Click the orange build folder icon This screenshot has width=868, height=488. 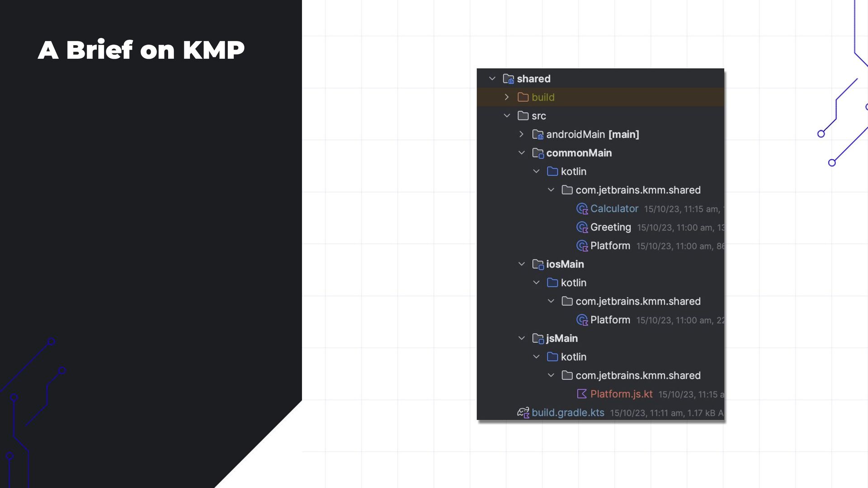coord(523,98)
